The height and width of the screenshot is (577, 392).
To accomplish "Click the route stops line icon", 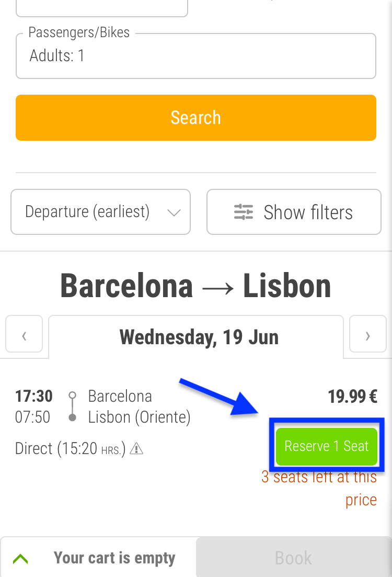I will click(x=73, y=406).
